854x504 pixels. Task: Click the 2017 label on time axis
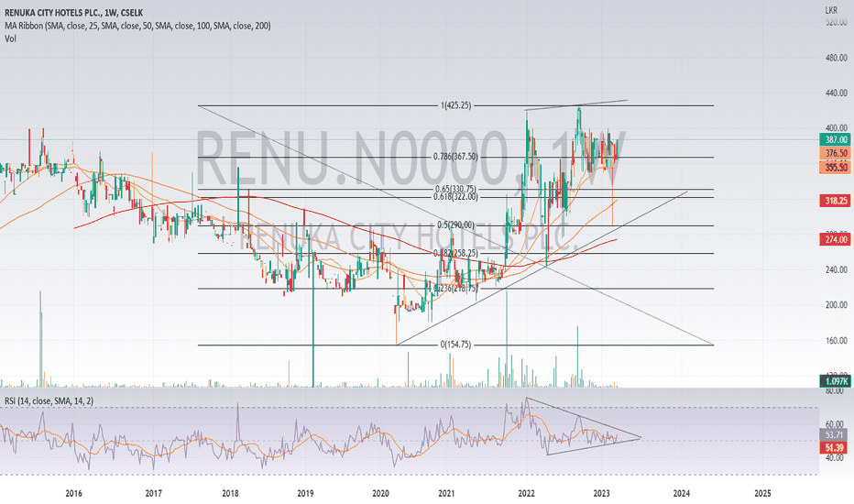(x=154, y=494)
